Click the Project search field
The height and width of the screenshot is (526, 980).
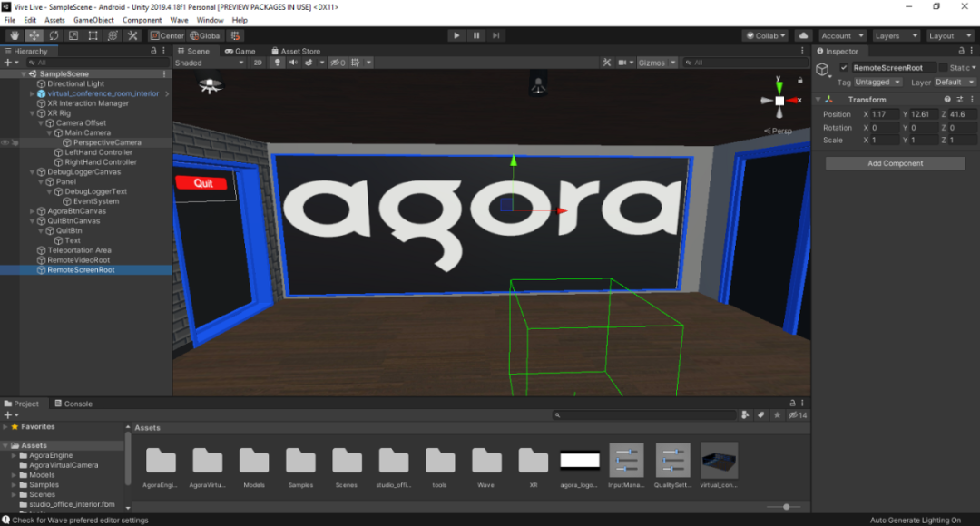[x=644, y=414]
